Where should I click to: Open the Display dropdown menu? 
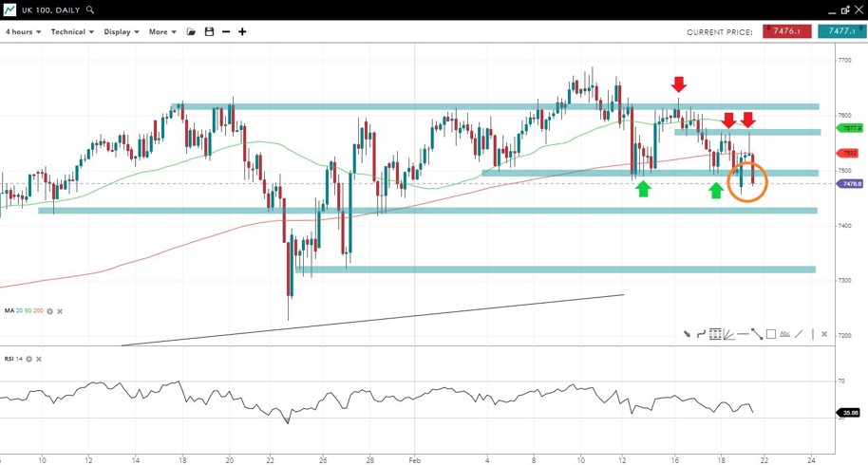(x=122, y=32)
